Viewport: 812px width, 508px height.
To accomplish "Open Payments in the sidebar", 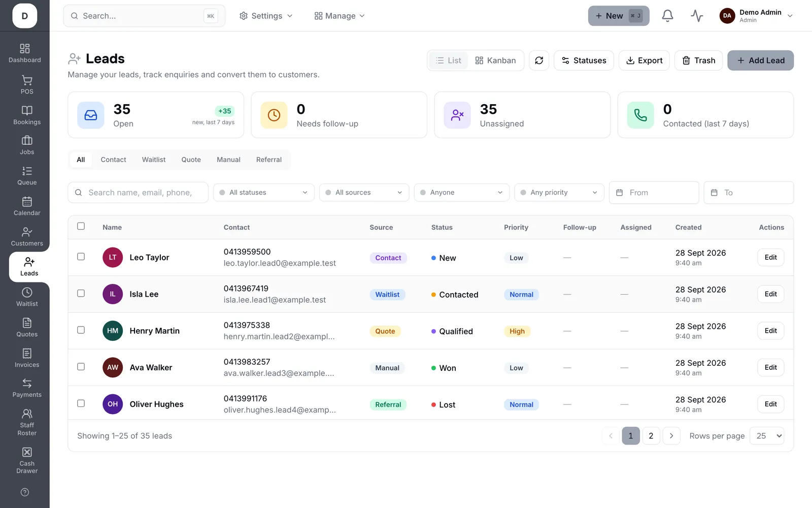I will [x=27, y=388].
